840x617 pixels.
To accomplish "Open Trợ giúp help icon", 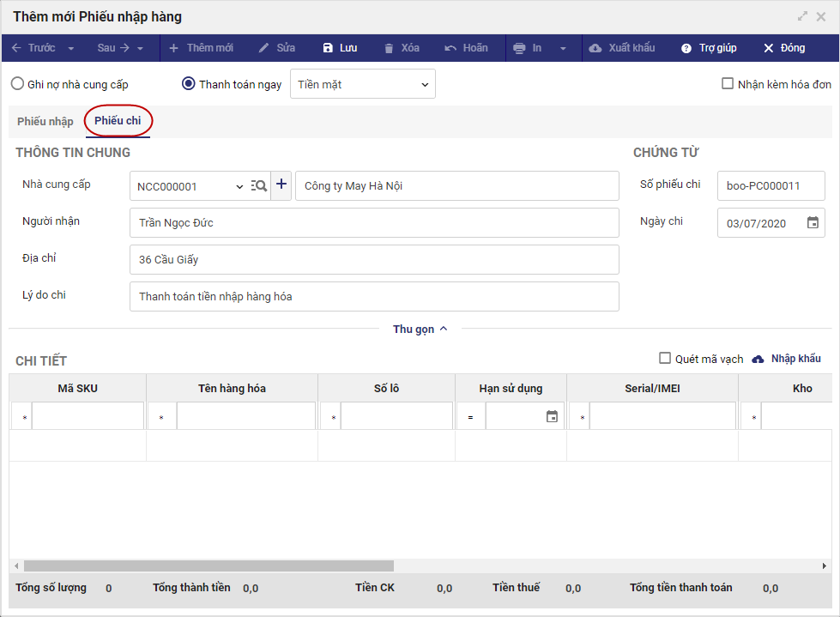I will pos(686,48).
